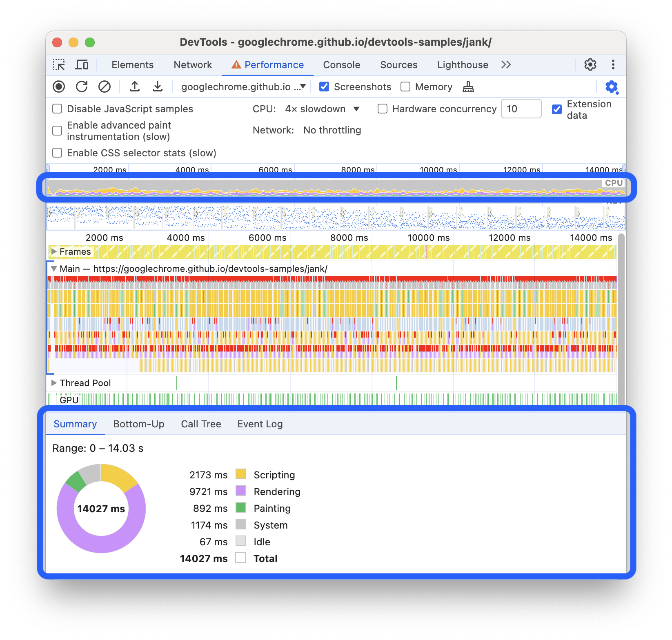
Task: Load a saved performance profile
Action: [135, 87]
